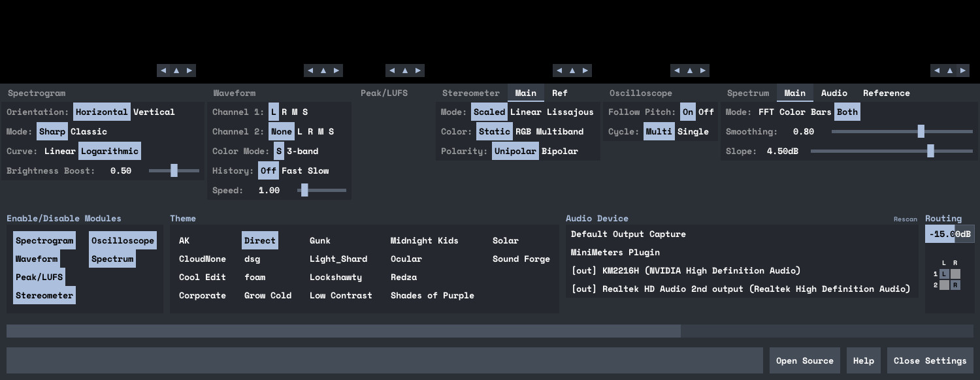Click the up arrow above the Spectrum panel
Image resolution: width=980 pixels, height=380 pixels.
950,71
